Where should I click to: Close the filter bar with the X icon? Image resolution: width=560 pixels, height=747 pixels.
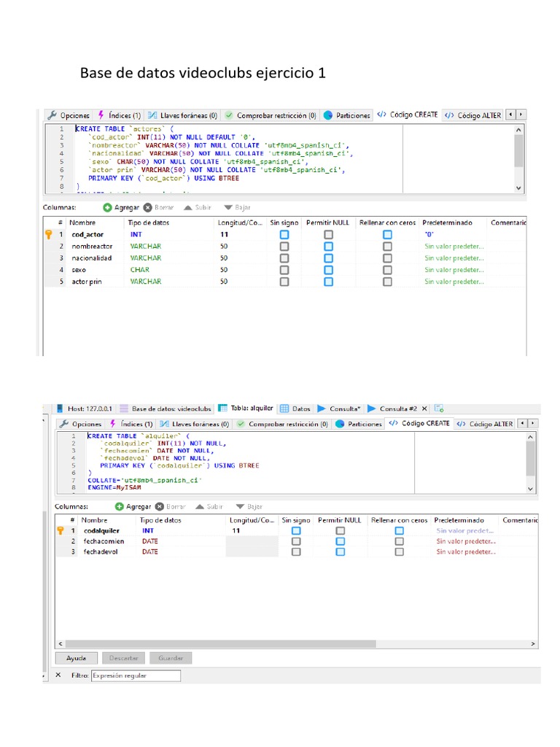click(58, 676)
